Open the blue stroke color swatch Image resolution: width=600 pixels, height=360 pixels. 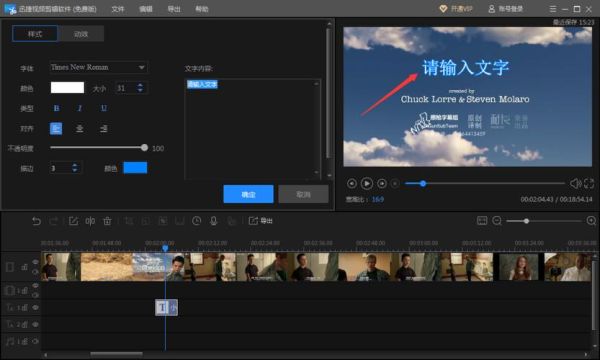[135, 168]
